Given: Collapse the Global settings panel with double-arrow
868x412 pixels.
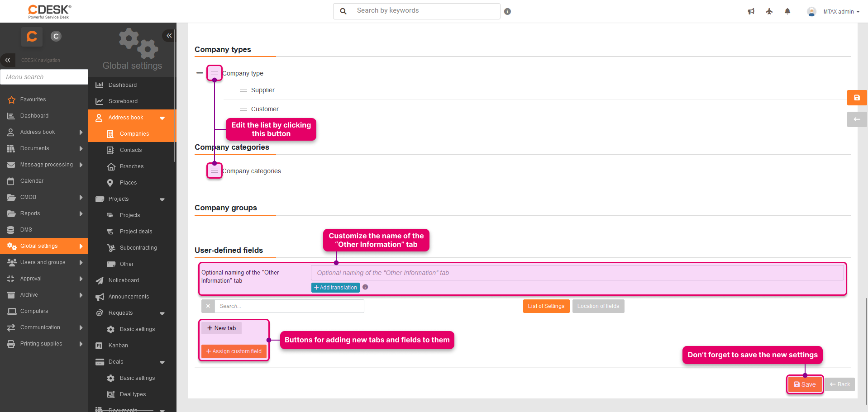Looking at the screenshot, I should pyautogui.click(x=169, y=35).
